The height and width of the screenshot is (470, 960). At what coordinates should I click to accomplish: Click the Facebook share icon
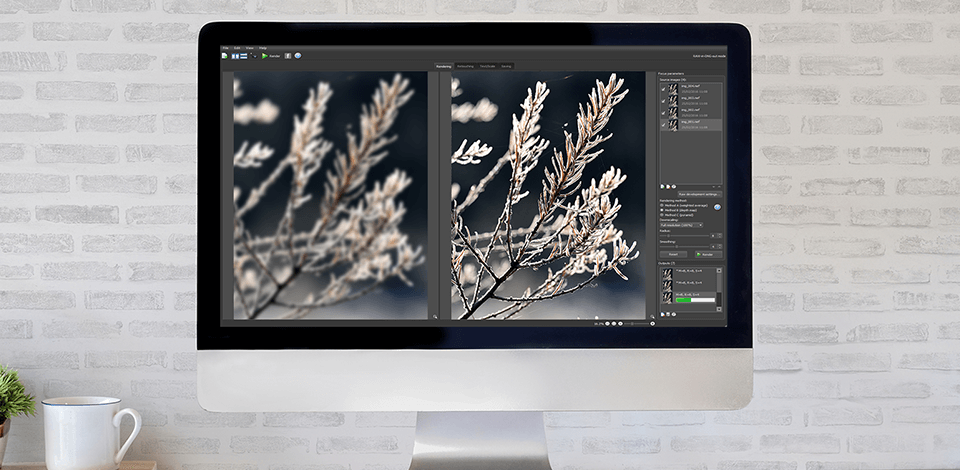point(288,56)
